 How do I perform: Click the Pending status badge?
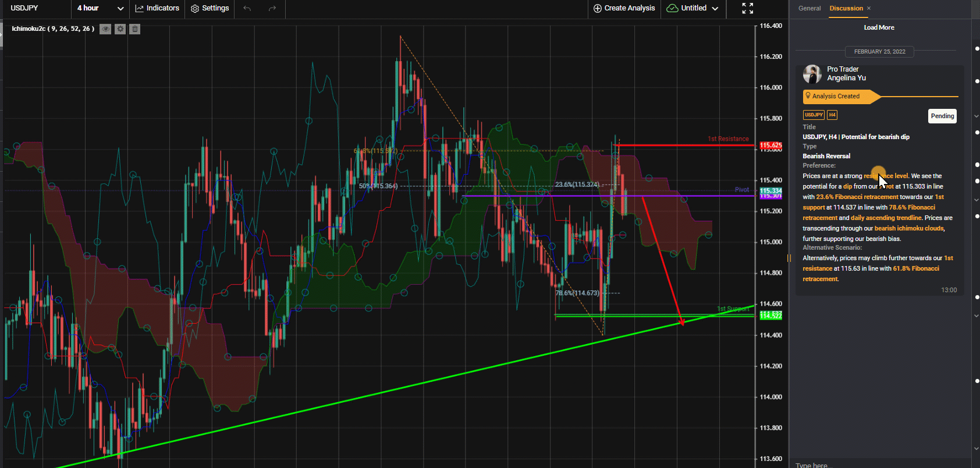[942, 116]
